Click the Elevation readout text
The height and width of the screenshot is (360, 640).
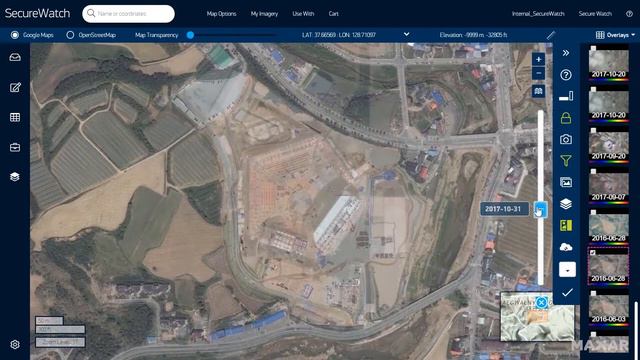[473, 35]
